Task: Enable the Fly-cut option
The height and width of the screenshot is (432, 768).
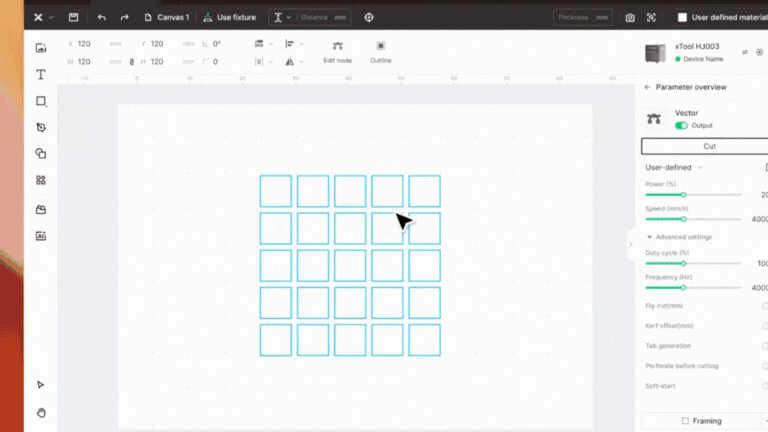Action: pos(764,305)
